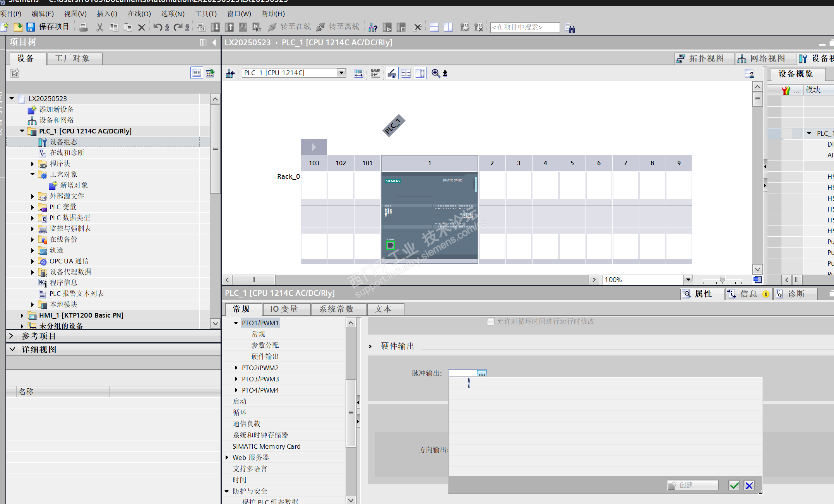Toggle the cycle time runtime modification checkbox
834x504 pixels.
click(491, 321)
